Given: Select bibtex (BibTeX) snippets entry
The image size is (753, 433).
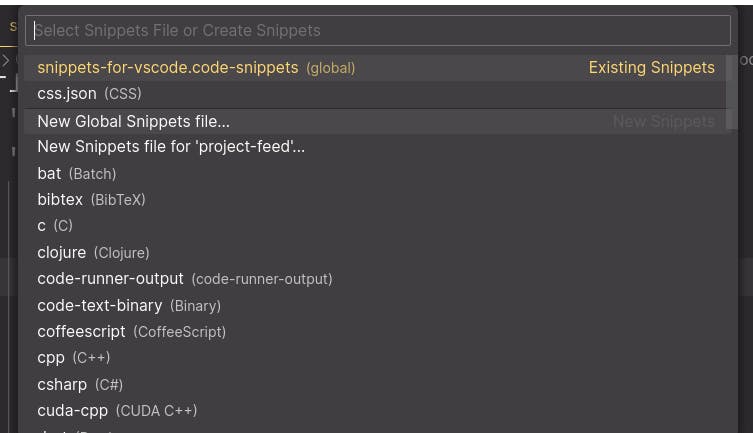Looking at the screenshot, I should click(91, 200).
